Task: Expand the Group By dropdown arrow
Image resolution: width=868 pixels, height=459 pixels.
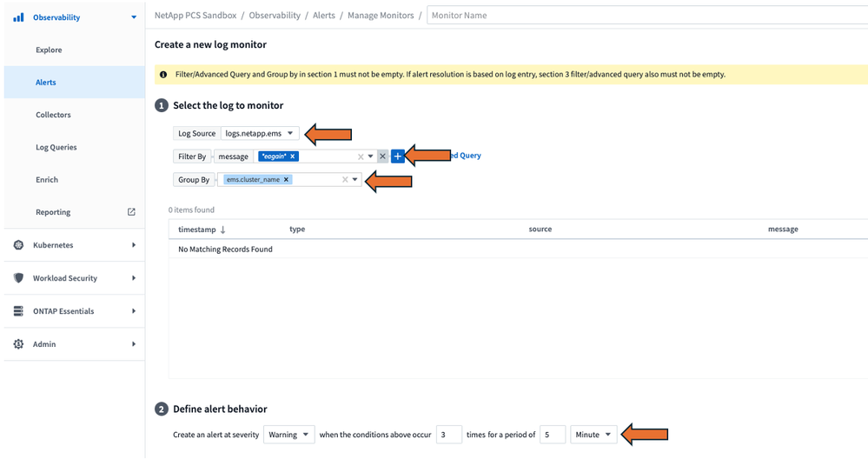Action: pyautogui.click(x=355, y=180)
